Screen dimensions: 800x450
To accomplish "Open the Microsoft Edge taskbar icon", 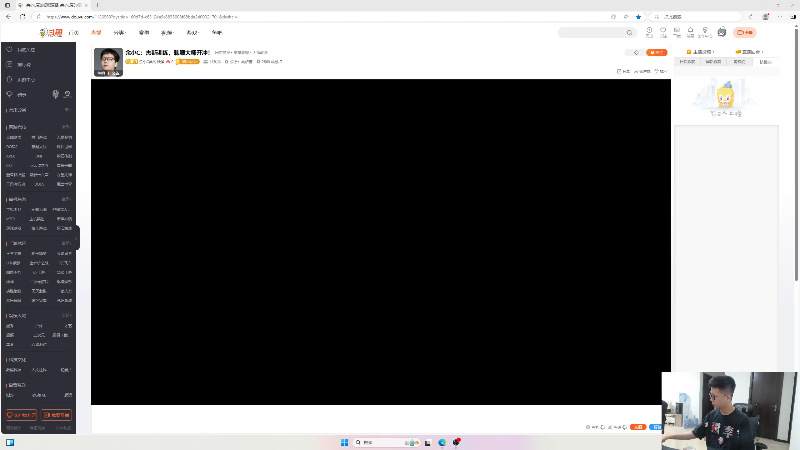I will (442, 442).
